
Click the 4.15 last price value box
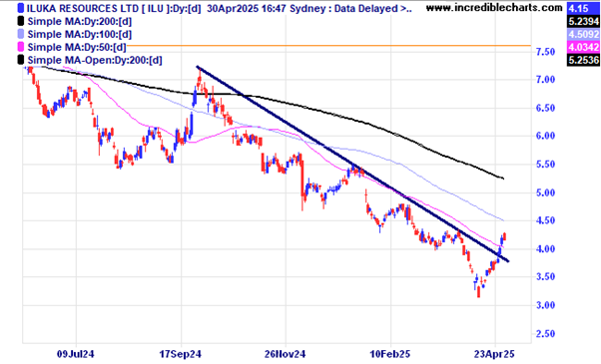[583, 8]
